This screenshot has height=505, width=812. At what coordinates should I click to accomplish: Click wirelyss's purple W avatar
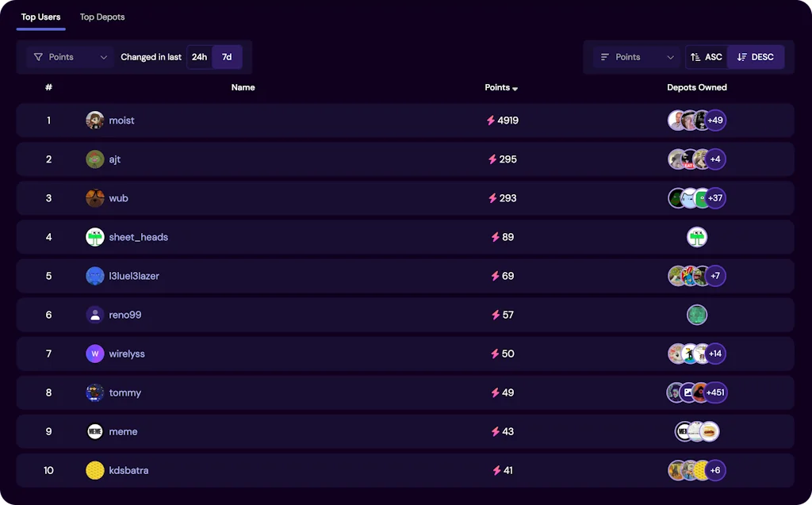[x=95, y=354]
